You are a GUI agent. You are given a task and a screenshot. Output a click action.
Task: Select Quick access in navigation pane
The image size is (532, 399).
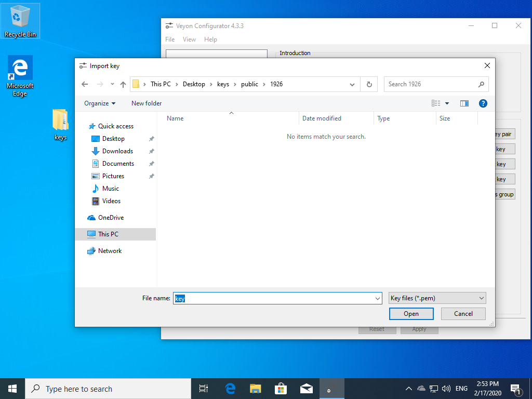coord(116,126)
